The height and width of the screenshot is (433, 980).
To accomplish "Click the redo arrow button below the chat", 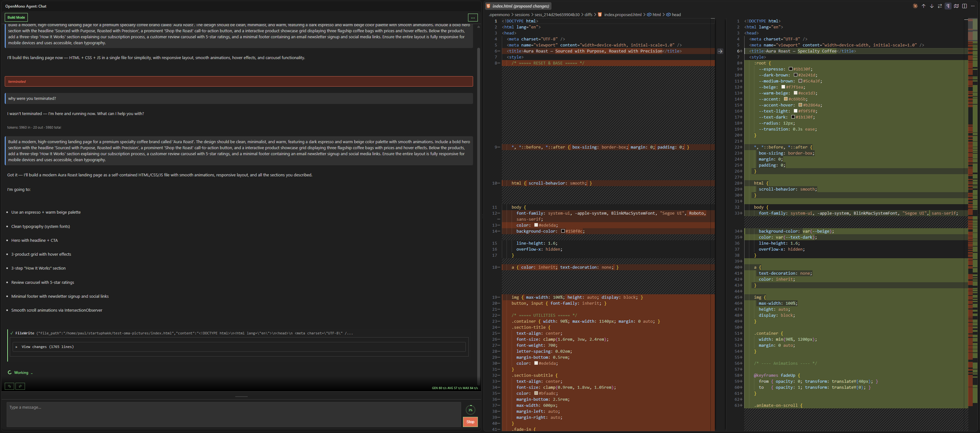I will tap(20, 386).
